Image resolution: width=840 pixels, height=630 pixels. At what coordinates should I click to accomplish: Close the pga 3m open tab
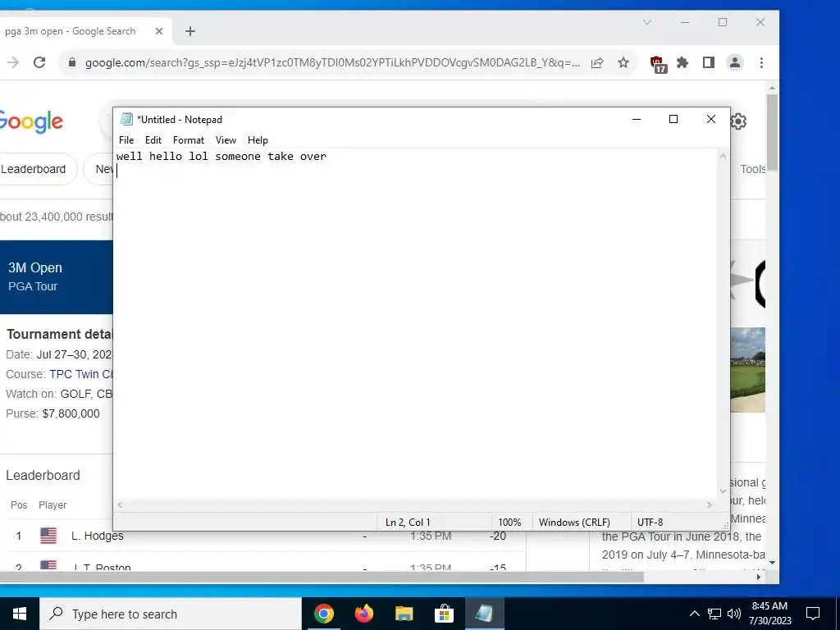click(159, 31)
